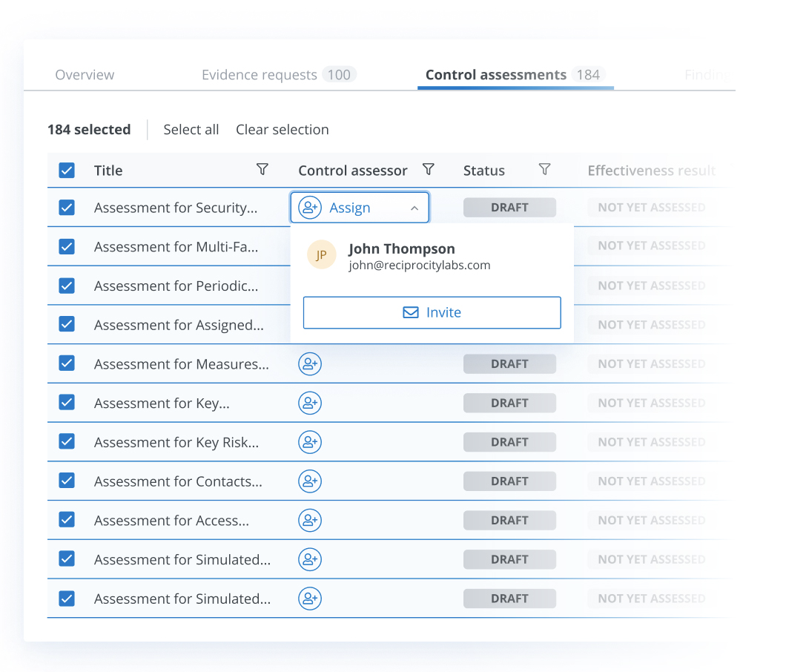Click assign assessor icon on Assessment for Measures row
The width and height of the screenshot is (786, 672).
point(310,363)
